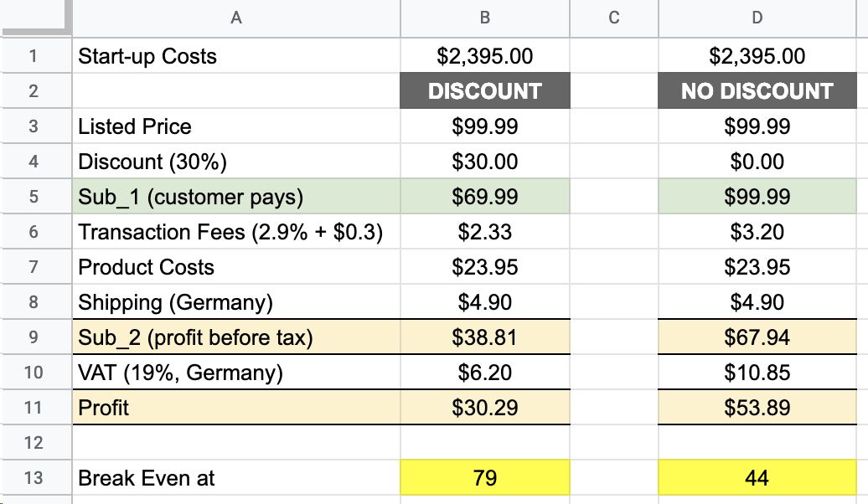The image size is (868, 504).
Task: Select column A header
Action: (235, 18)
